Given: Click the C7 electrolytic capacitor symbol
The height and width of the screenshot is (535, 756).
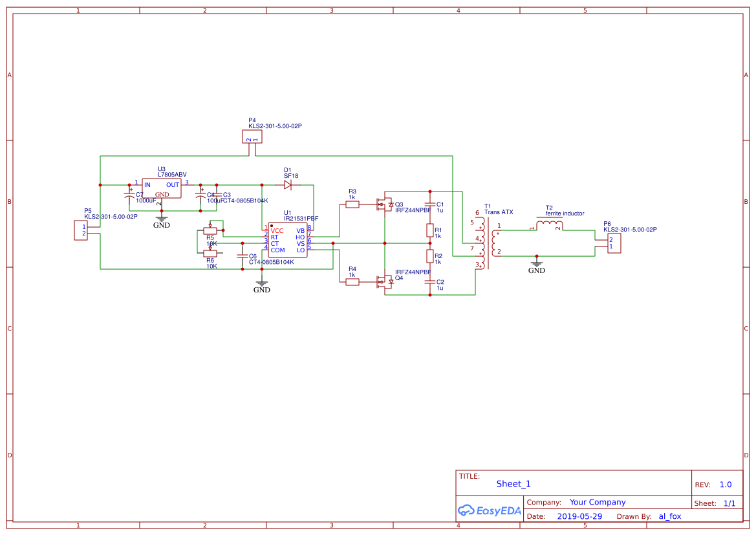Looking at the screenshot, I should (x=129, y=196).
